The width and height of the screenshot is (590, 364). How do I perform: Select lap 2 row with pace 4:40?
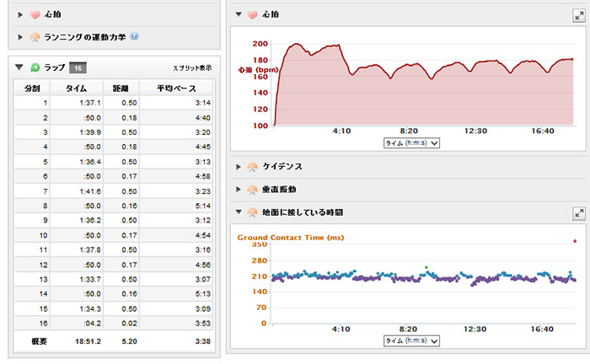click(x=113, y=118)
